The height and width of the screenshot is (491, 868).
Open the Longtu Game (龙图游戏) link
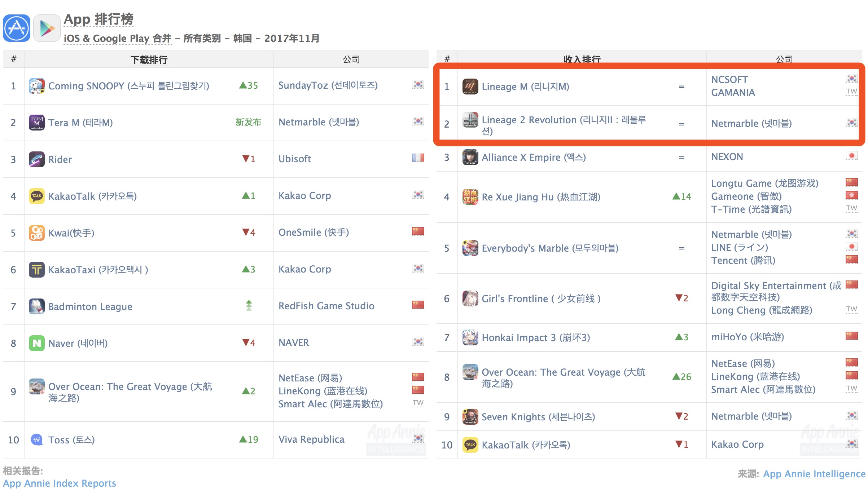765,183
